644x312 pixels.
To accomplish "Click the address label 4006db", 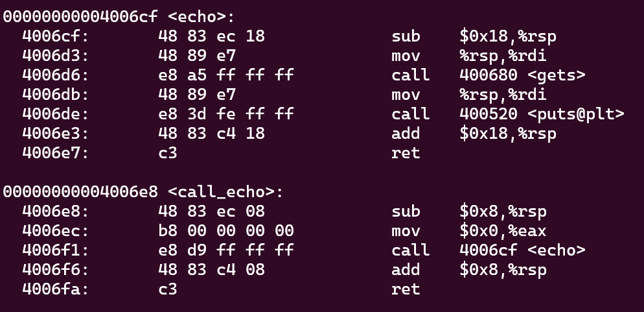I will click(55, 95).
